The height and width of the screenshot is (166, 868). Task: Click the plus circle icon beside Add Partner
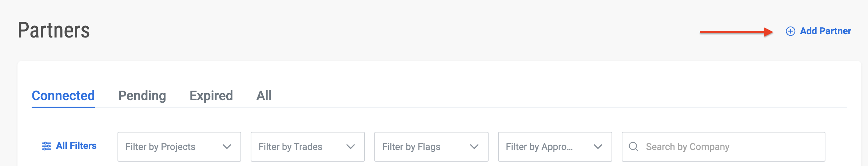[x=790, y=31]
